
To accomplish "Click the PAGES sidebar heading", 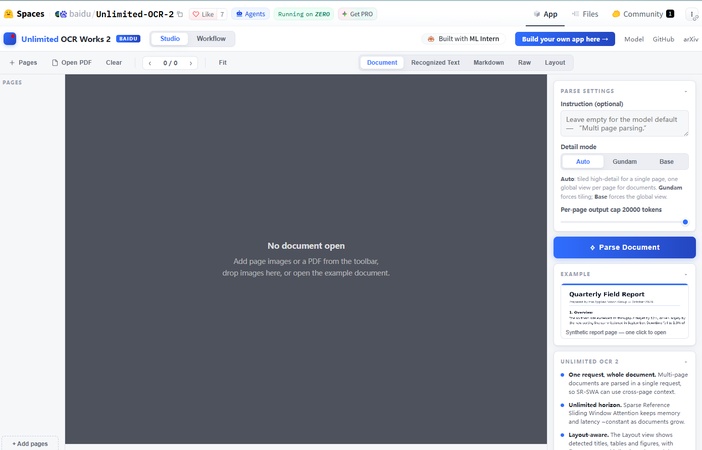I will point(12,82).
